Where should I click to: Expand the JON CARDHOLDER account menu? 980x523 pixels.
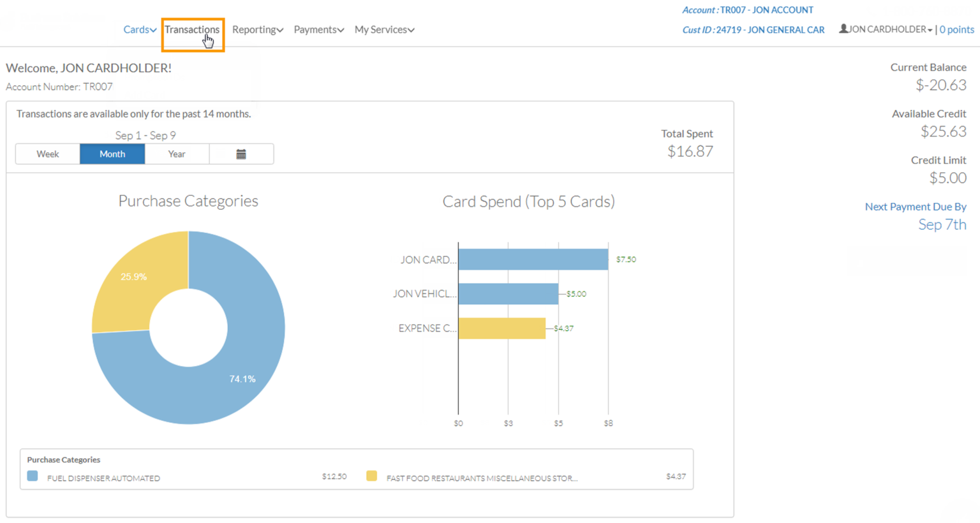[886, 29]
